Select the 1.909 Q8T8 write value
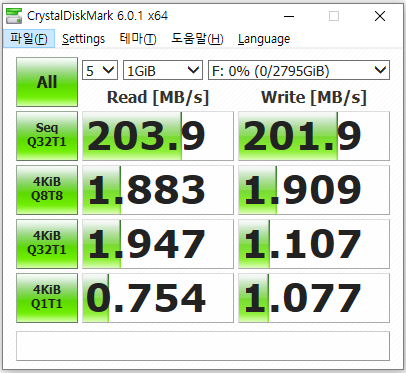 [x=314, y=190]
